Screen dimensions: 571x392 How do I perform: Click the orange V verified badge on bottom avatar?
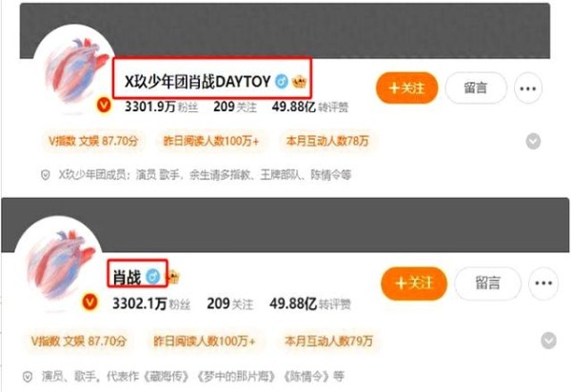tap(90, 303)
